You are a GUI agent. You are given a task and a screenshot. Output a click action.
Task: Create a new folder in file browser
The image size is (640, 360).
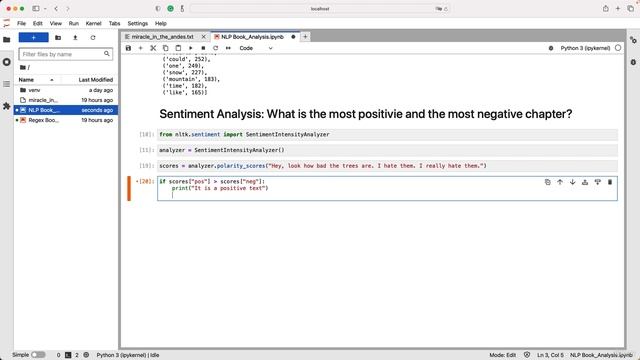58,38
